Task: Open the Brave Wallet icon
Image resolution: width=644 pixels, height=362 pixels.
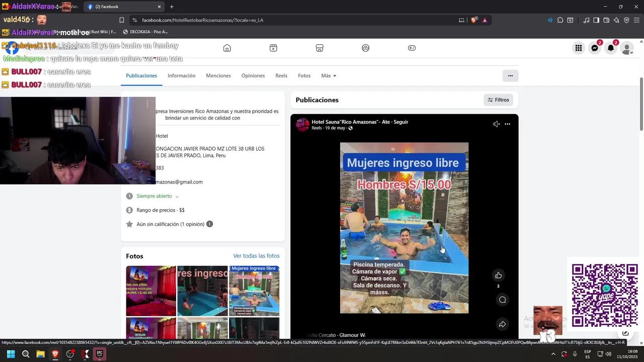Action: click(606, 20)
